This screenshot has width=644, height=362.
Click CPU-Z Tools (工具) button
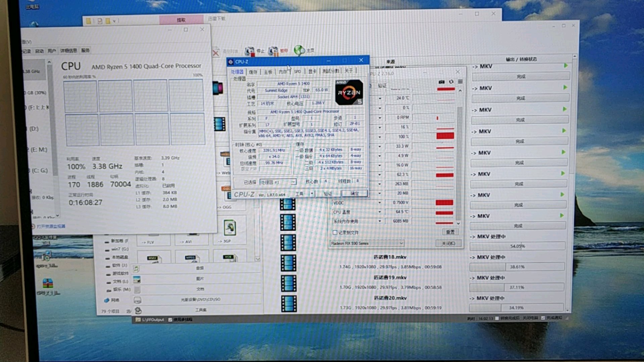click(x=299, y=194)
